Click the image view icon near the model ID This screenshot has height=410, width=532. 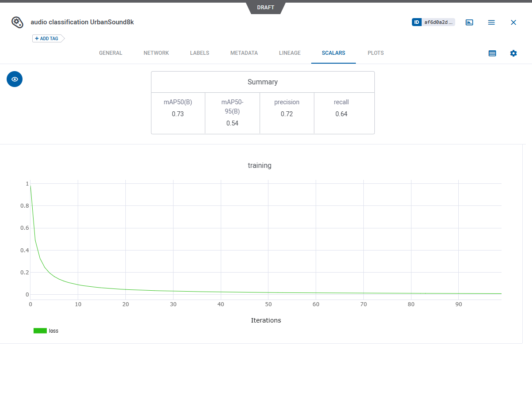469,22
